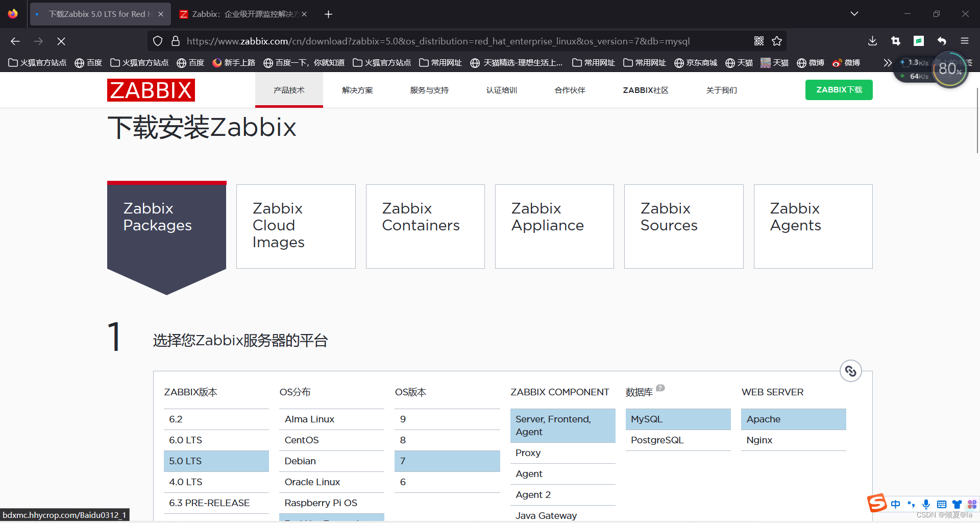Screen dimensions: 980x523
Task: Open the 关于我们 menu
Action: point(721,90)
